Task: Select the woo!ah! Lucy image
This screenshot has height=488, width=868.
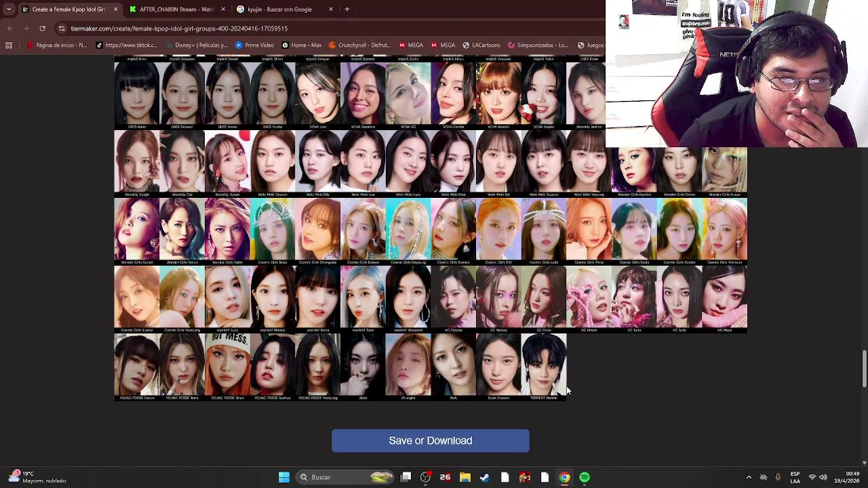Action: tap(227, 299)
